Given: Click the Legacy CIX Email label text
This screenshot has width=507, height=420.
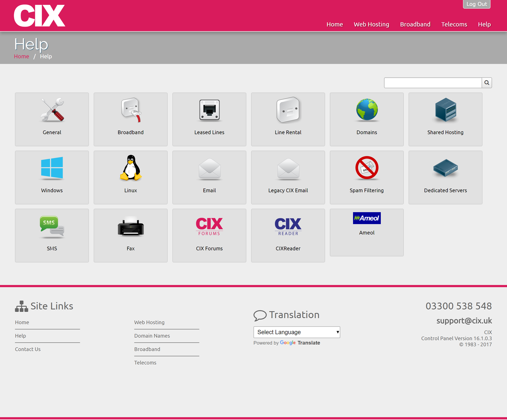Looking at the screenshot, I should click(288, 190).
